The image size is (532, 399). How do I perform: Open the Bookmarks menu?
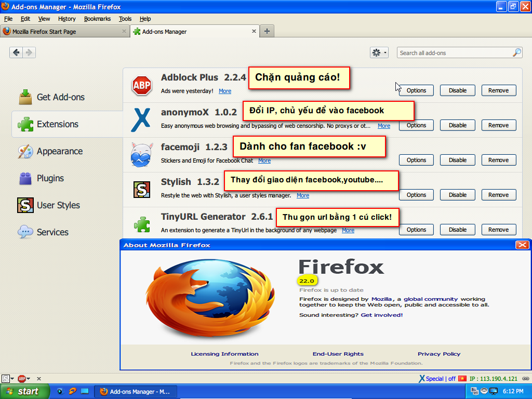[97, 19]
